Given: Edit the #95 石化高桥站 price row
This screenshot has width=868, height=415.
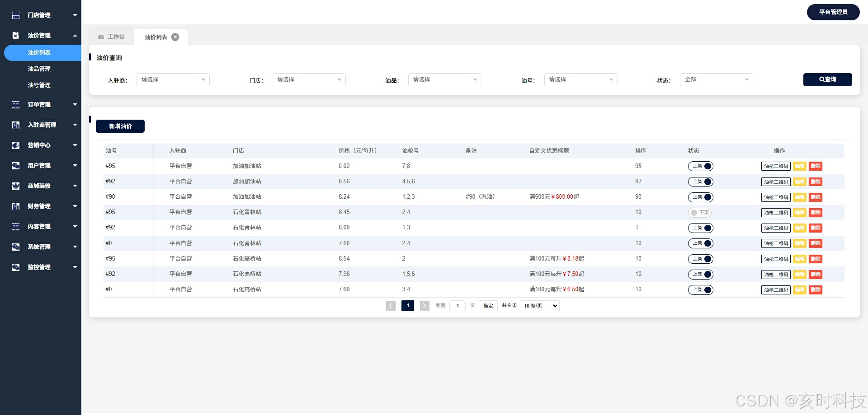Looking at the screenshot, I should [x=800, y=259].
